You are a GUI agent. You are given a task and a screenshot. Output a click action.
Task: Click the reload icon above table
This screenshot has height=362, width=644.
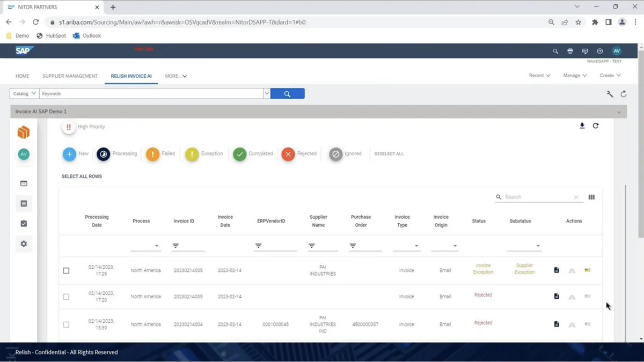(x=596, y=125)
